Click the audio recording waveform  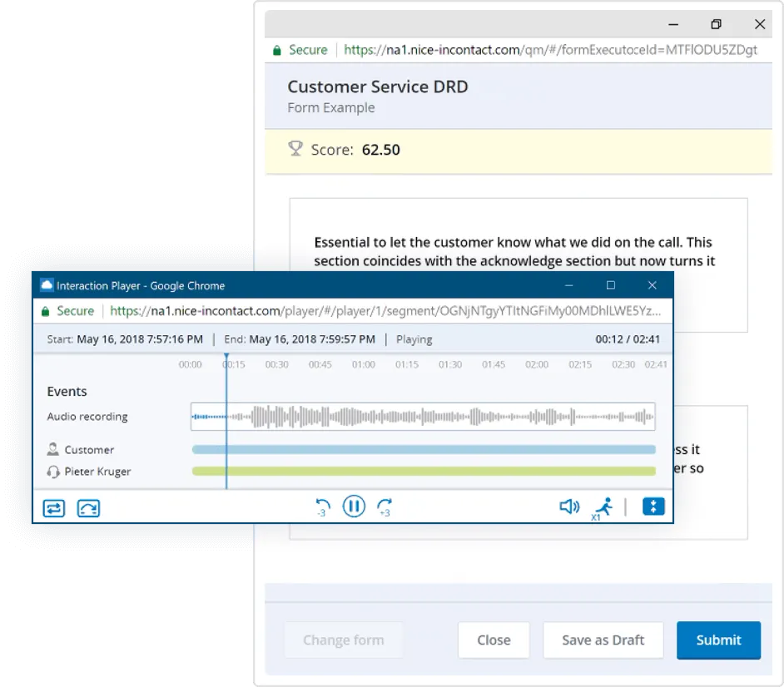[x=423, y=417]
